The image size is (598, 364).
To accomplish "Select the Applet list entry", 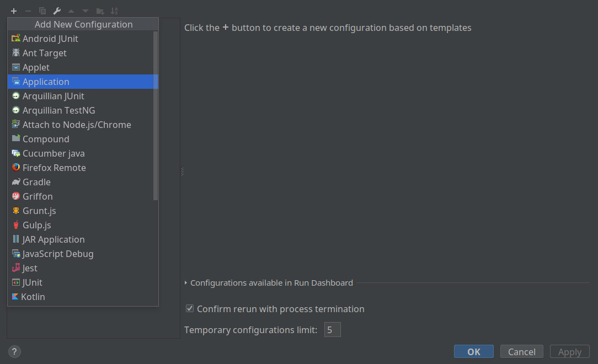I will coord(81,67).
